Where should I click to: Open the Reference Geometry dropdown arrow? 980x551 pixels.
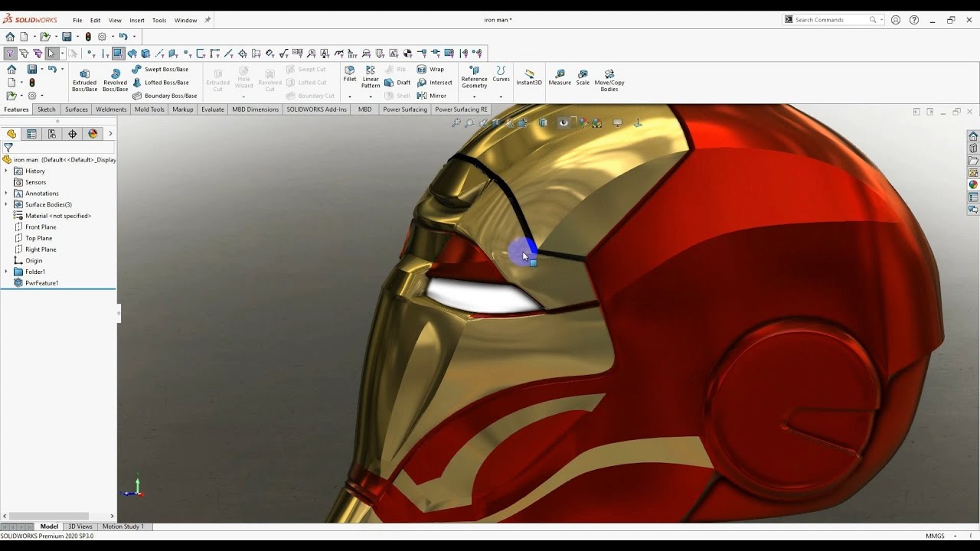coord(474,96)
